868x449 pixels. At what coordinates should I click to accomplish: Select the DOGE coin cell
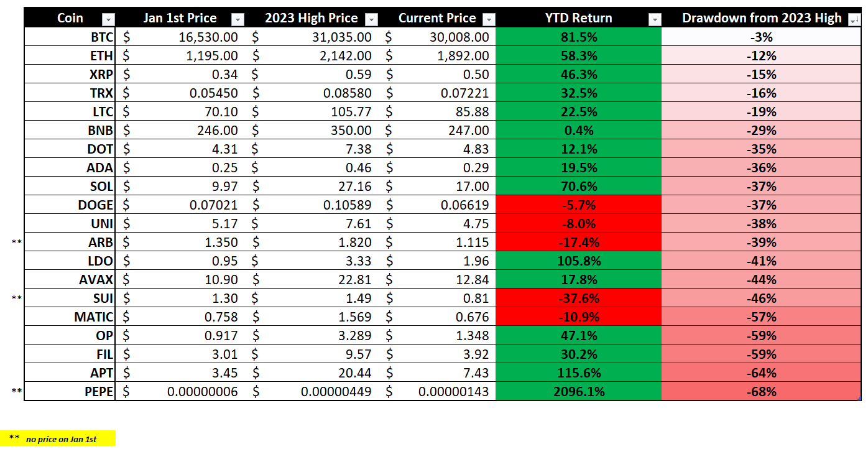(x=70, y=205)
